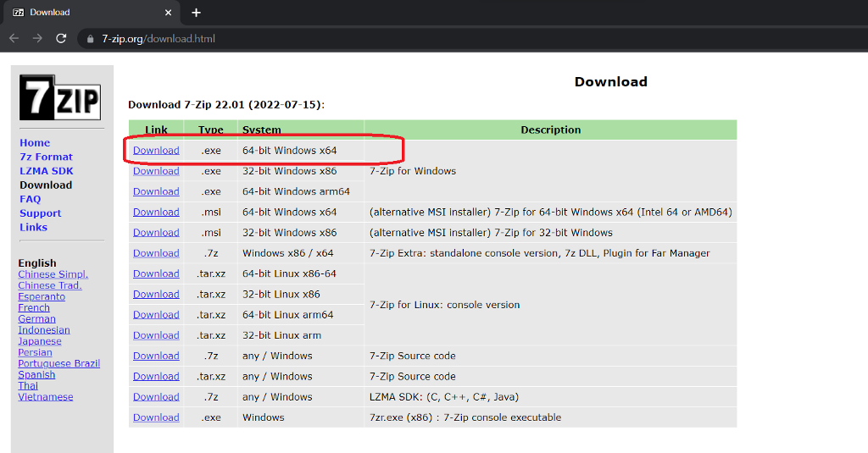Switch language to German
868x453 pixels.
(x=36, y=318)
